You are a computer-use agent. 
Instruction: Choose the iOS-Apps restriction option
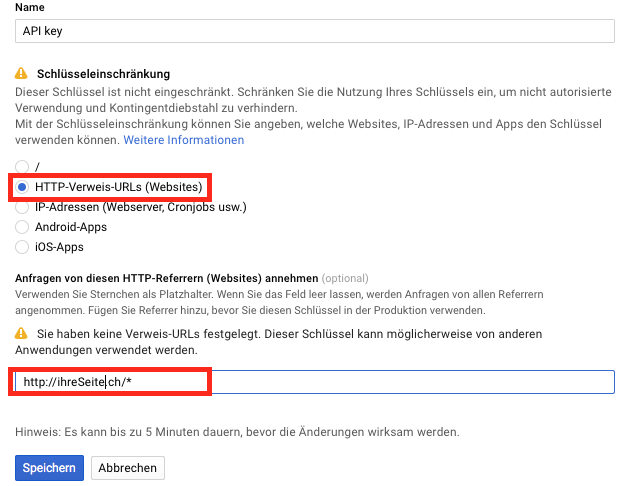(22, 246)
